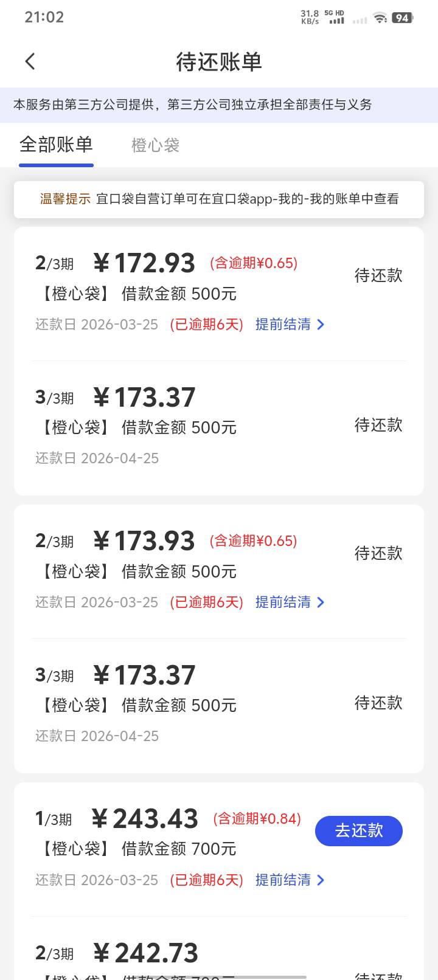Tap the third-party service disclaimer banner
The width and height of the screenshot is (438, 980).
219,105
